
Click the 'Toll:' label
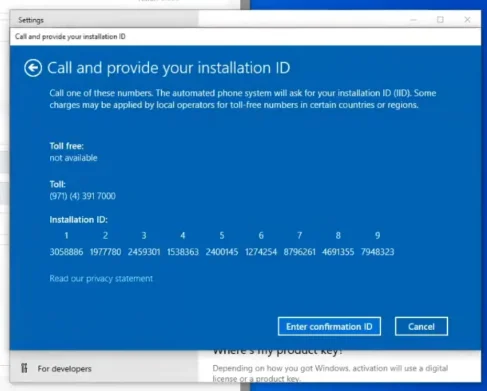pyautogui.click(x=58, y=184)
